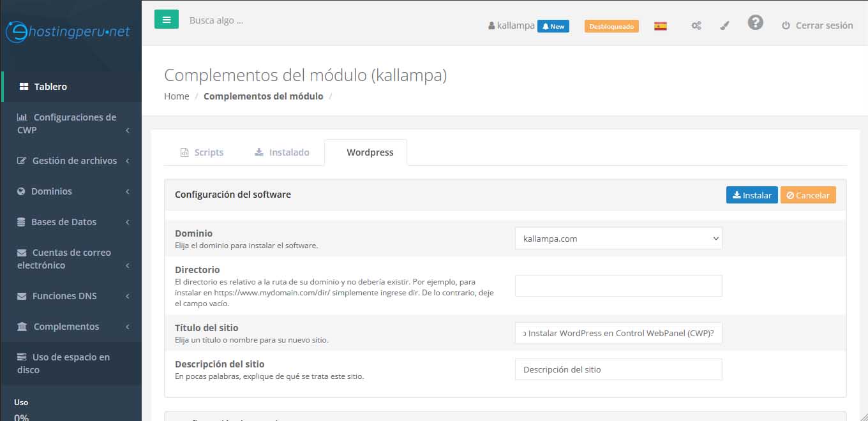Click the Título del sitio input field
868x421 pixels.
(x=618, y=333)
